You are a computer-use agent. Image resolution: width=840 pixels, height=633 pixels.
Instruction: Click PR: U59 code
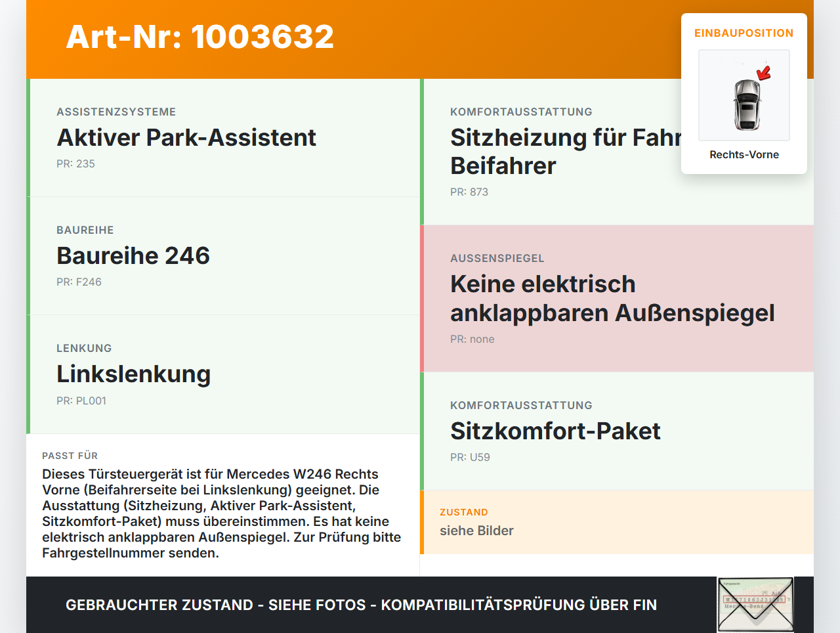470,457
